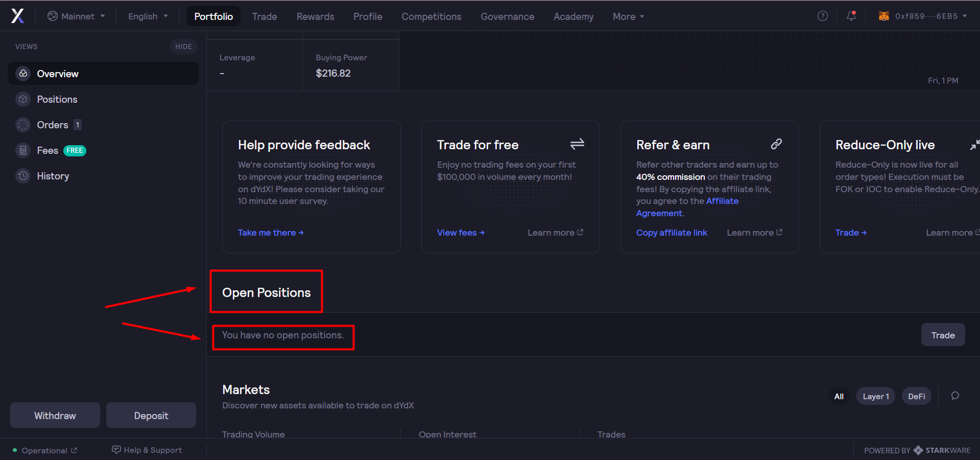Select the All markets filter
This screenshot has width=980, height=460.
(x=839, y=396)
